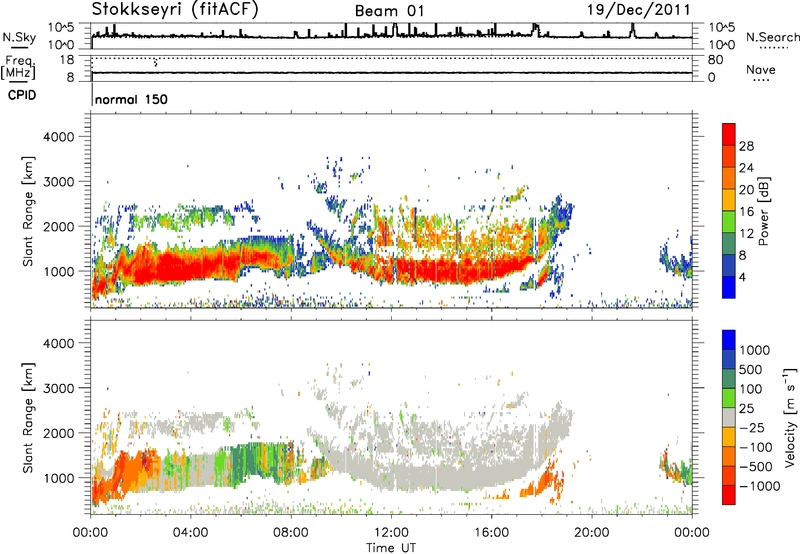Click the Time UT axis label

(391, 547)
